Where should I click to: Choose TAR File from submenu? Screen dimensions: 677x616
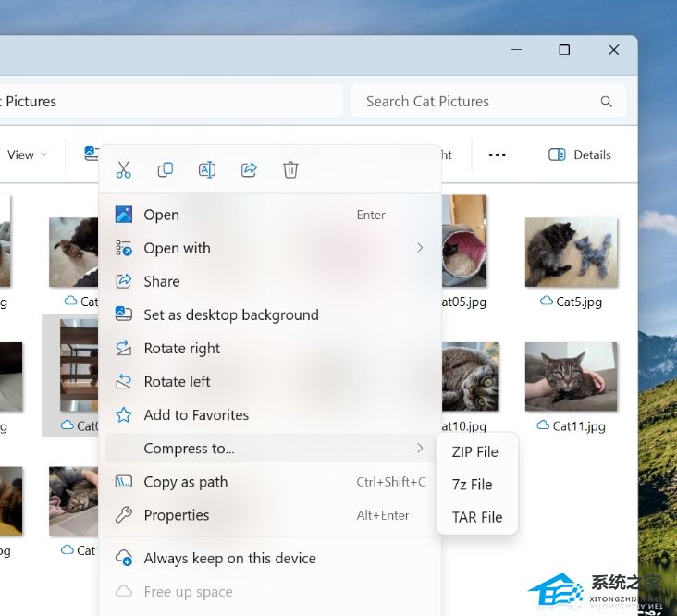point(477,518)
